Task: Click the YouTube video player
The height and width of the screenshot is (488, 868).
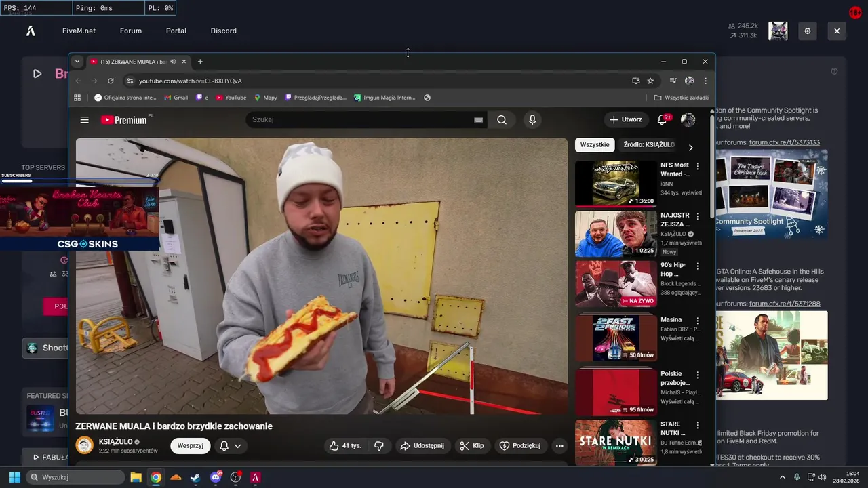Action: pos(321,276)
